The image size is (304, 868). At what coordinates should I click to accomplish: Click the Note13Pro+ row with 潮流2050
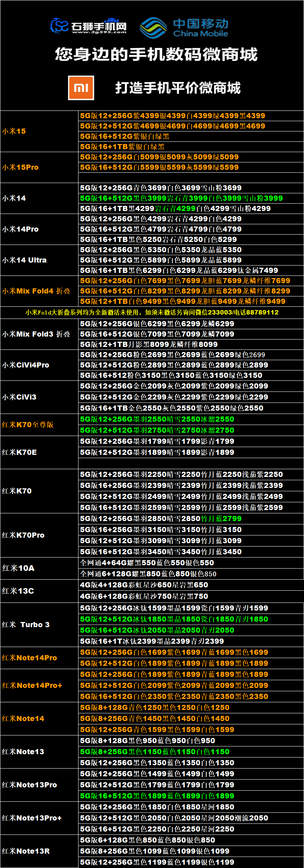(x=191, y=818)
